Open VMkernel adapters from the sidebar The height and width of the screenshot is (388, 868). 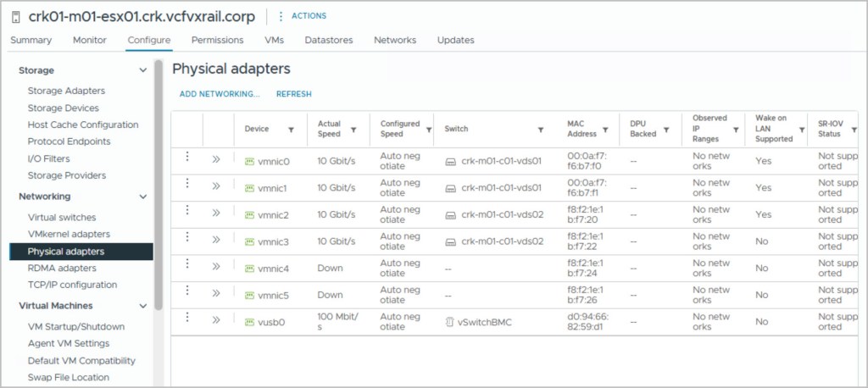[x=69, y=234]
